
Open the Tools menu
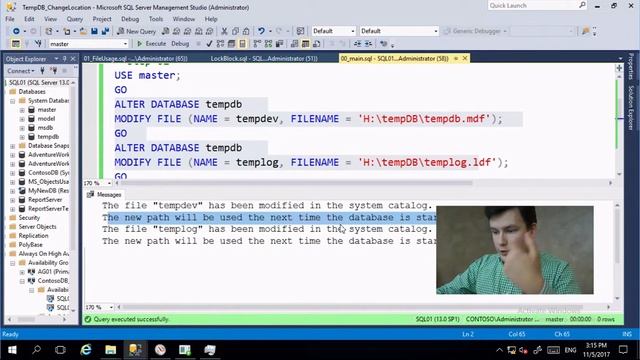coord(156,19)
